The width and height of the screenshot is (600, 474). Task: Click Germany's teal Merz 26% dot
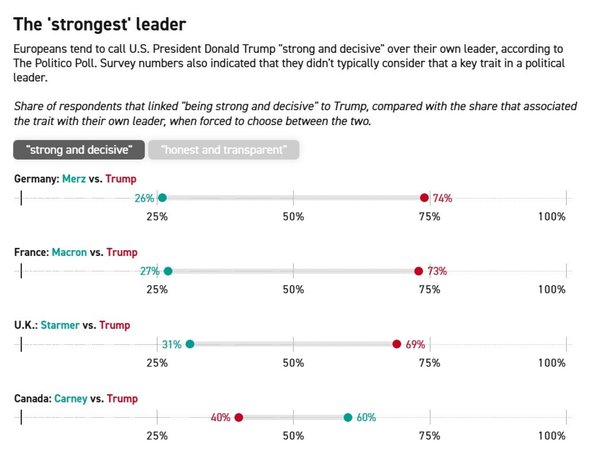pos(162,198)
